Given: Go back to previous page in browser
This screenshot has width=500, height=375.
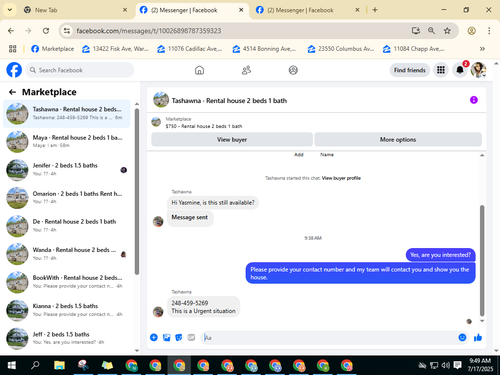Looking at the screenshot, I should 11,31.
